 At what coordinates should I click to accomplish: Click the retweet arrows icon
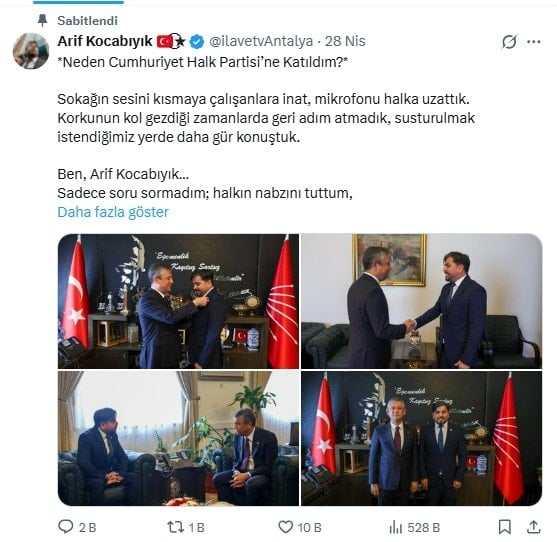tap(175, 527)
